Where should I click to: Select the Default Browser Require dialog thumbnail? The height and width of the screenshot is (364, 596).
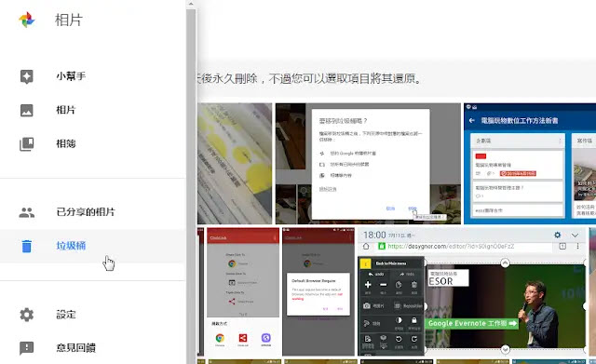[x=318, y=291]
